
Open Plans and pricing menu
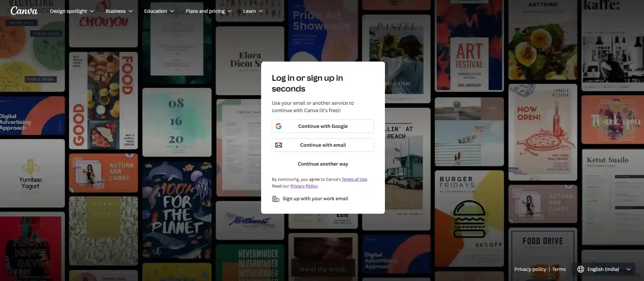208,11
